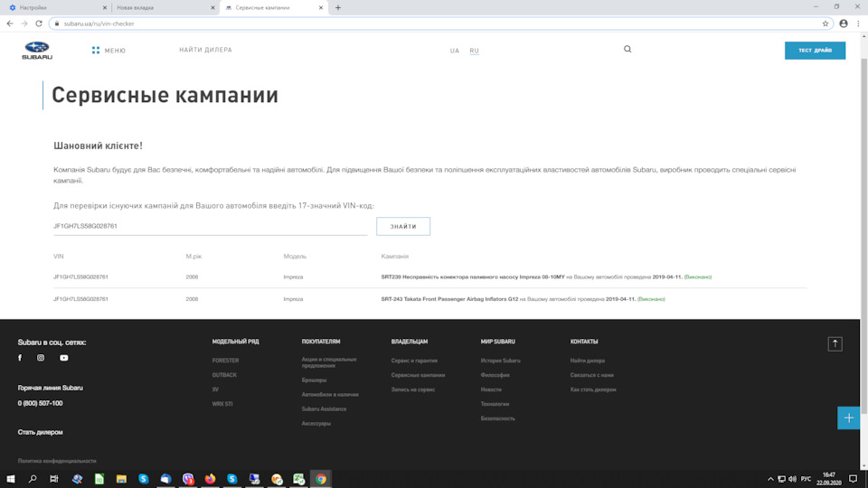
Task: Open Subaru Facebook page icon
Action: pyautogui.click(x=20, y=358)
